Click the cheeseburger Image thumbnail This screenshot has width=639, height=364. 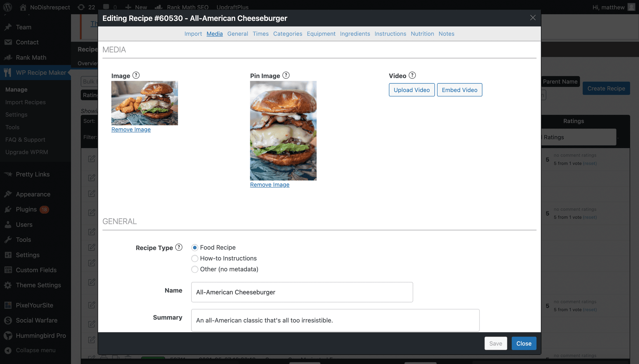145,103
